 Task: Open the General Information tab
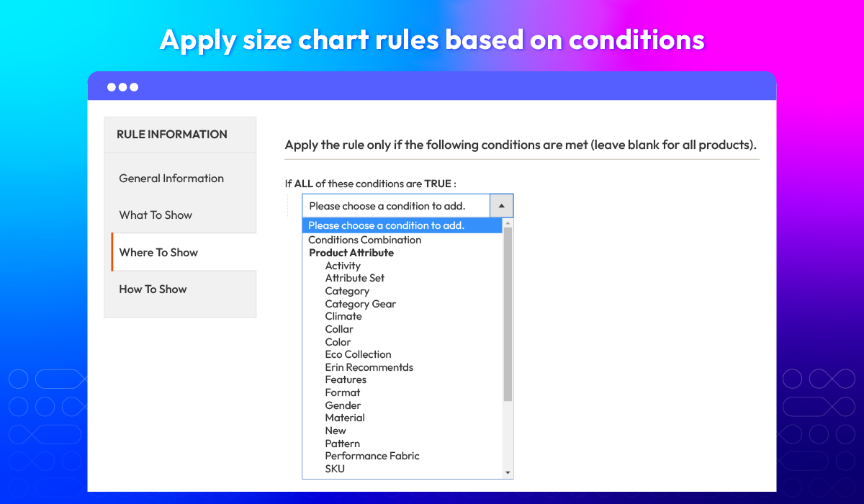[171, 179]
